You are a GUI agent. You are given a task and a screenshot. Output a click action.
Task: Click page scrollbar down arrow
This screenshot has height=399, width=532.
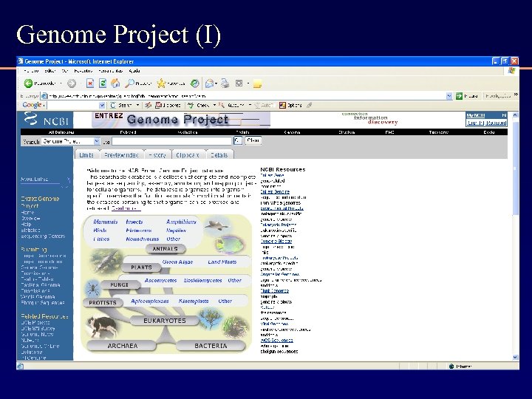click(x=516, y=358)
